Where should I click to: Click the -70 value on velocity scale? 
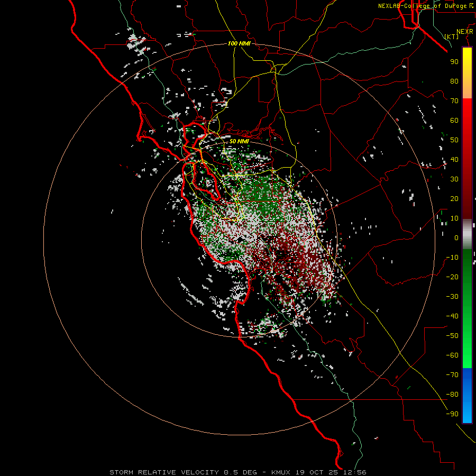452,375
